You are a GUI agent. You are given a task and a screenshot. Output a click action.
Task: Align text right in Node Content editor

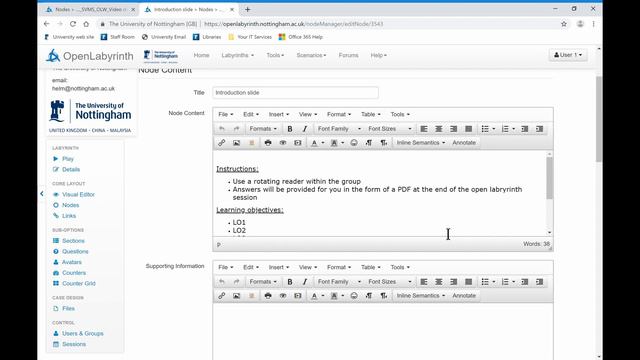(x=453, y=129)
